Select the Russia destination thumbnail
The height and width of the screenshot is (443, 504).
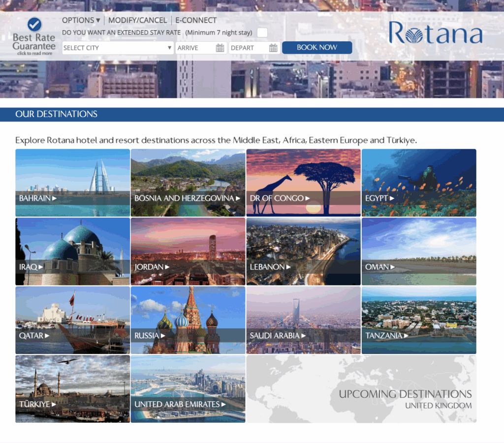pyautogui.click(x=188, y=320)
